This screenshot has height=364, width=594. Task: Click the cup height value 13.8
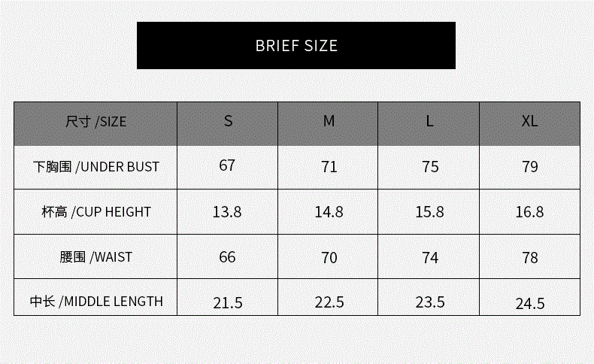(227, 212)
